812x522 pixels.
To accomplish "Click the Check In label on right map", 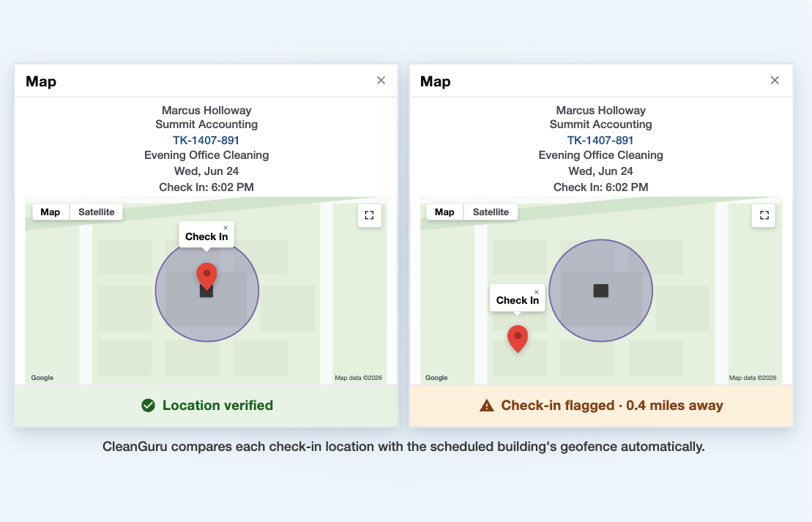I will point(518,300).
